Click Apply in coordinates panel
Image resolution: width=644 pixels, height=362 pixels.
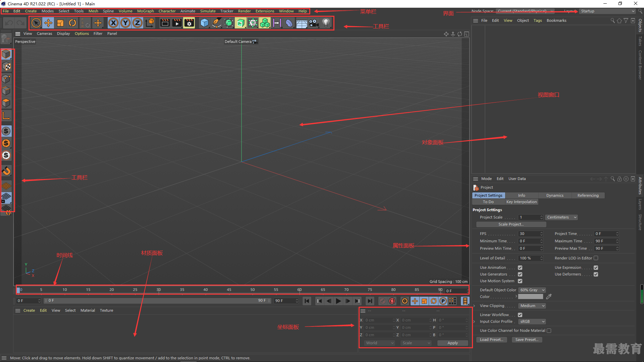(x=452, y=343)
